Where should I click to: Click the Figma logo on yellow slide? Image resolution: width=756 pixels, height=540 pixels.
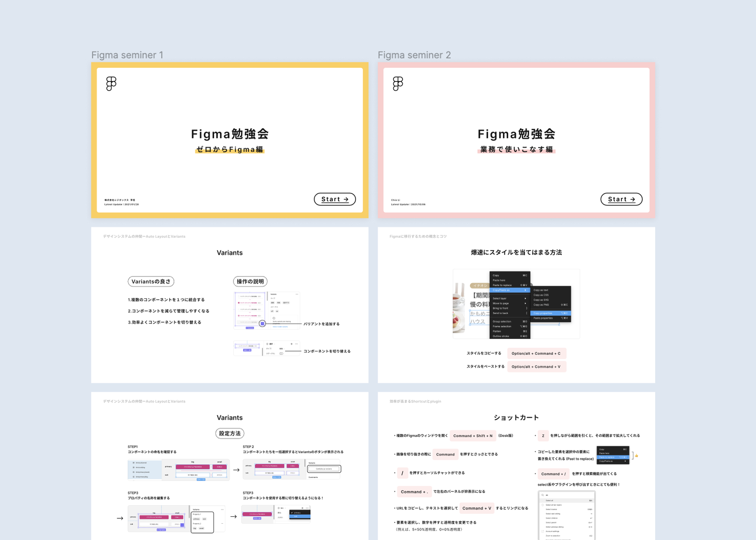click(x=111, y=84)
